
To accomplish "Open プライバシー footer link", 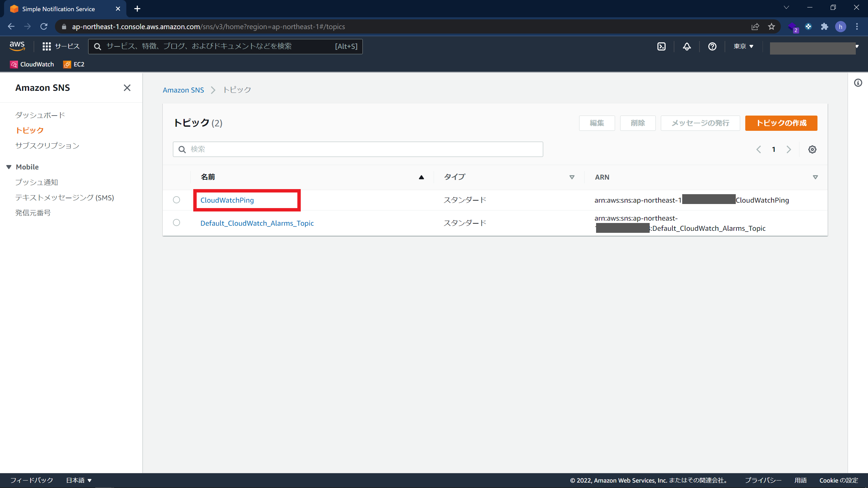I will [x=763, y=480].
